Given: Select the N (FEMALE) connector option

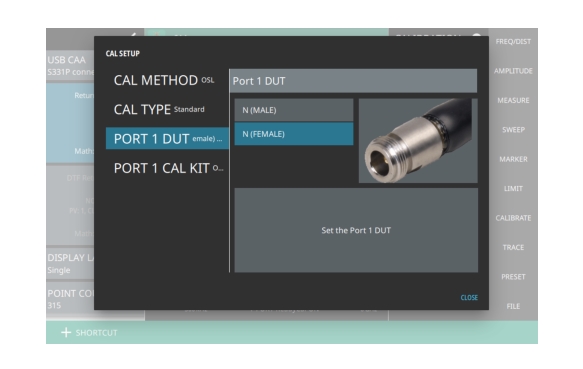Looking at the screenshot, I should coord(294,134).
